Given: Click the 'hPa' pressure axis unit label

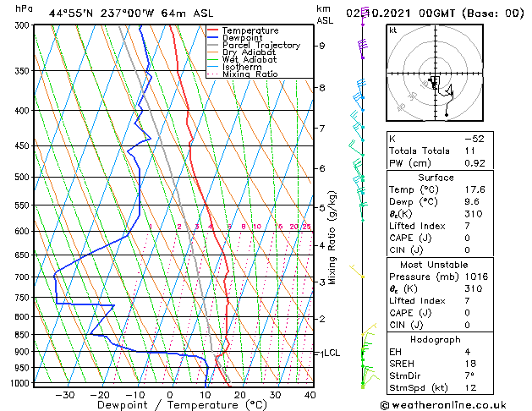Looking at the screenshot, I should coord(24,8).
